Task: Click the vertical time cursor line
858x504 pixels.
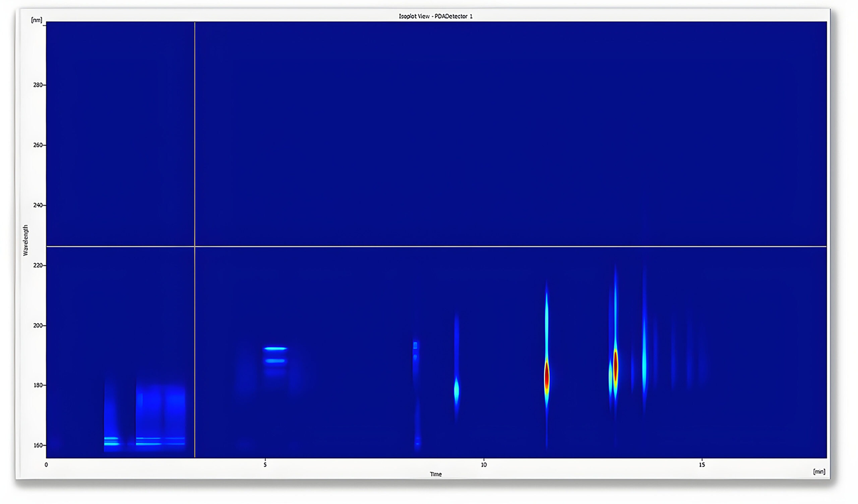Action: [195, 136]
